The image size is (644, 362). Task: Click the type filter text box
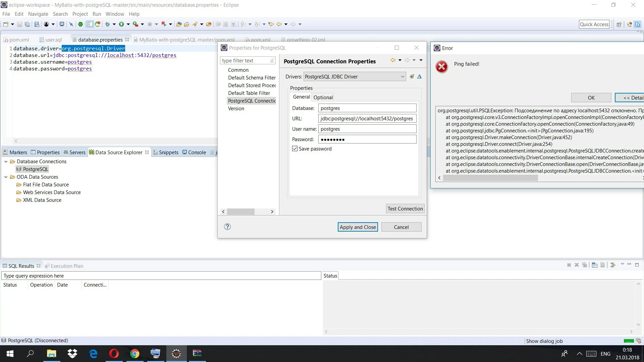[248, 60]
